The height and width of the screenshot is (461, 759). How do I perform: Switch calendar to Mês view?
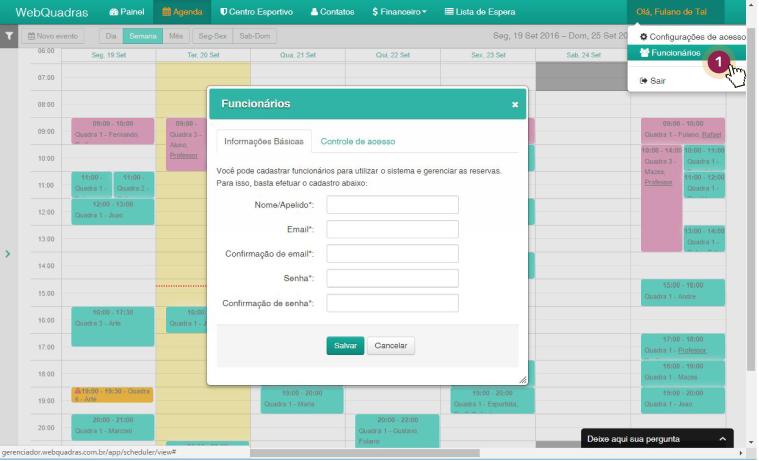pos(176,35)
